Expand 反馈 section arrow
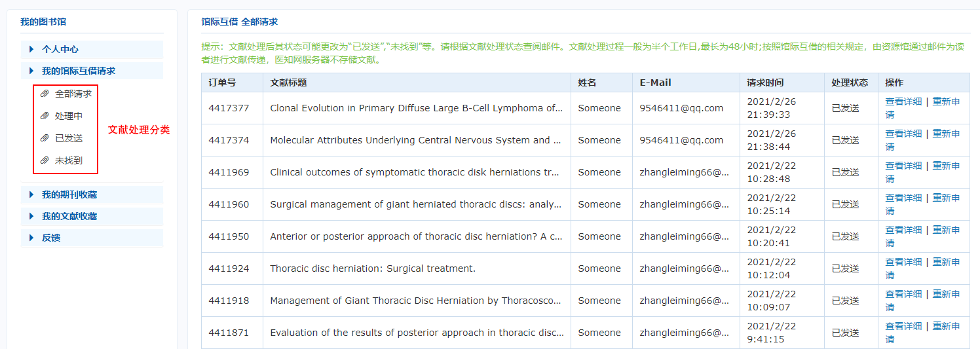Image resolution: width=980 pixels, height=349 pixels. pos(31,238)
